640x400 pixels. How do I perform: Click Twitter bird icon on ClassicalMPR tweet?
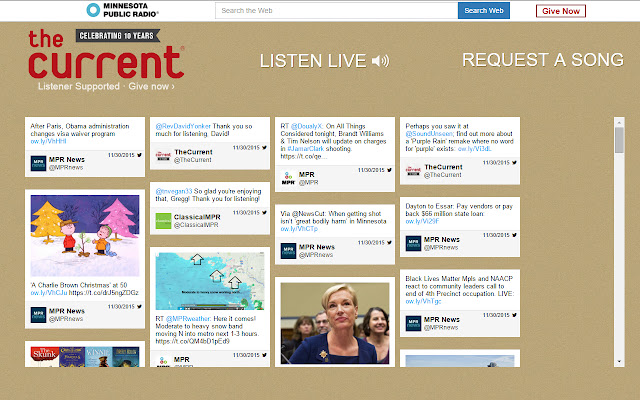(264, 212)
